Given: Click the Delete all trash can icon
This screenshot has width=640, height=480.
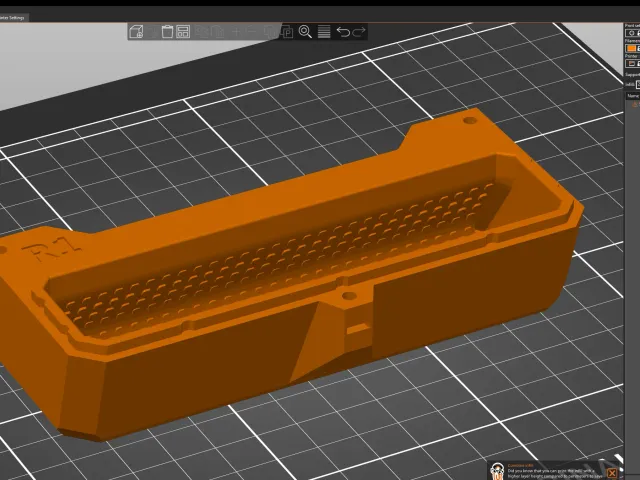Looking at the screenshot, I should [x=167, y=32].
